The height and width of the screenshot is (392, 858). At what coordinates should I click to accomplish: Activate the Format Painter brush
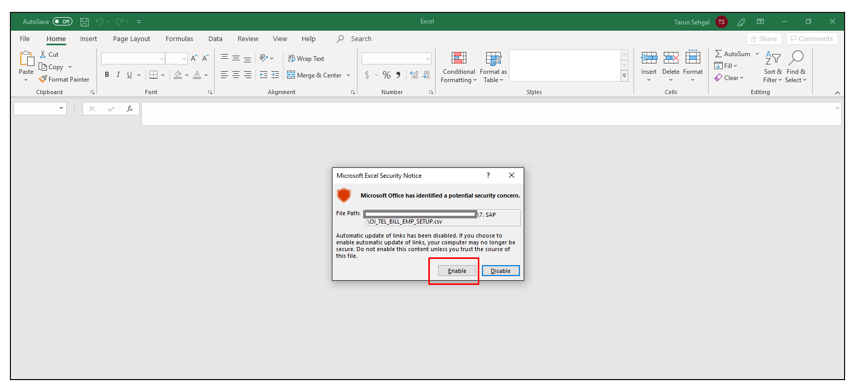coord(43,79)
